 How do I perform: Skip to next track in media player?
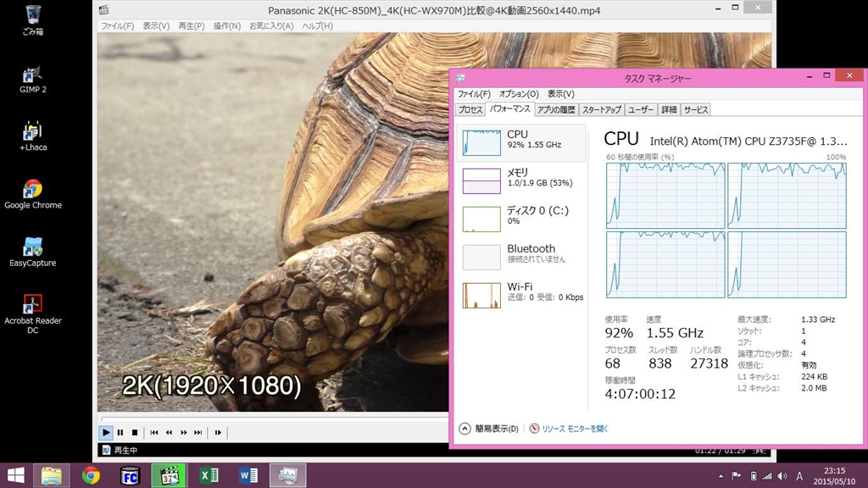(198, 433)
